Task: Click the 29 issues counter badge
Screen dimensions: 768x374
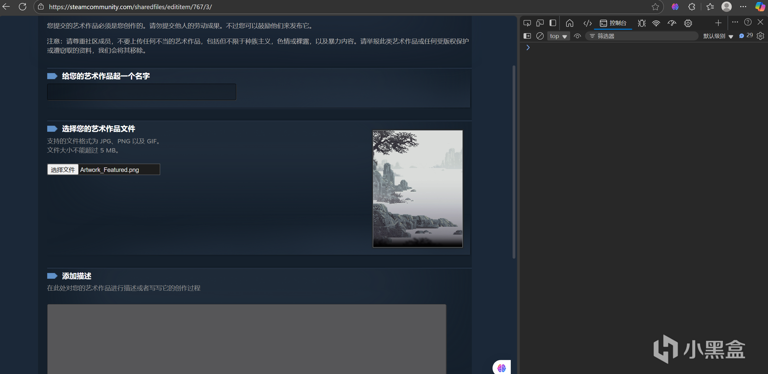Action: tap(745, 36)
